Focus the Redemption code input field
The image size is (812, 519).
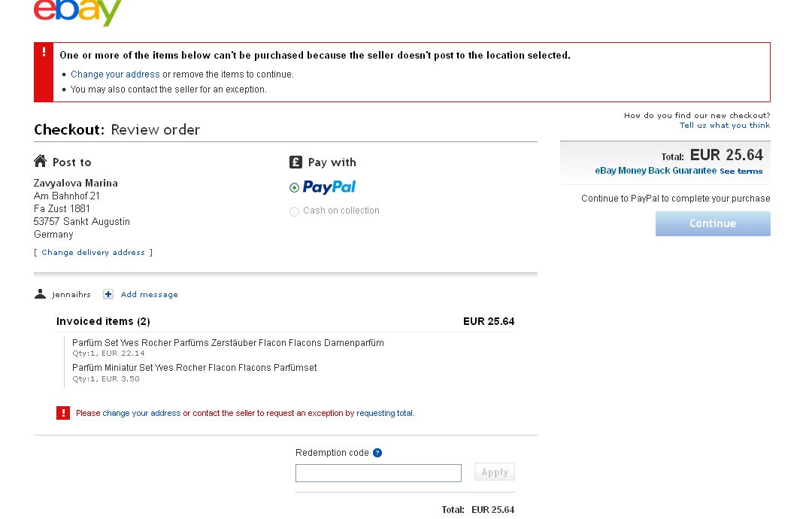378,473
